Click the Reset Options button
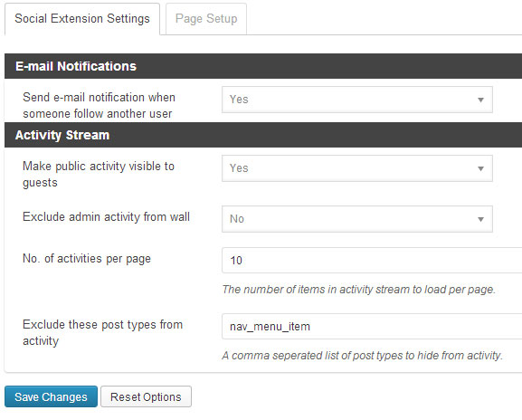The image size is (522, 420). point(146,396)
